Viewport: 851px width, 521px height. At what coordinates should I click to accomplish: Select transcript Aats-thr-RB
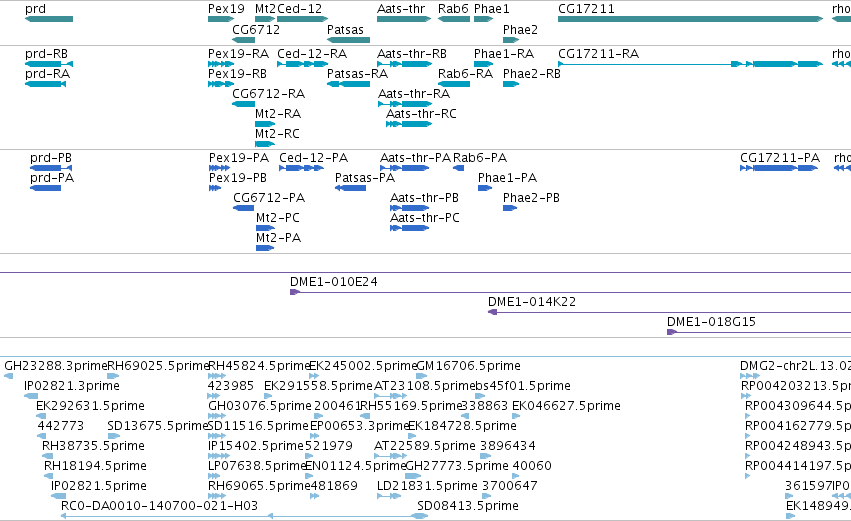coord(412,54)
